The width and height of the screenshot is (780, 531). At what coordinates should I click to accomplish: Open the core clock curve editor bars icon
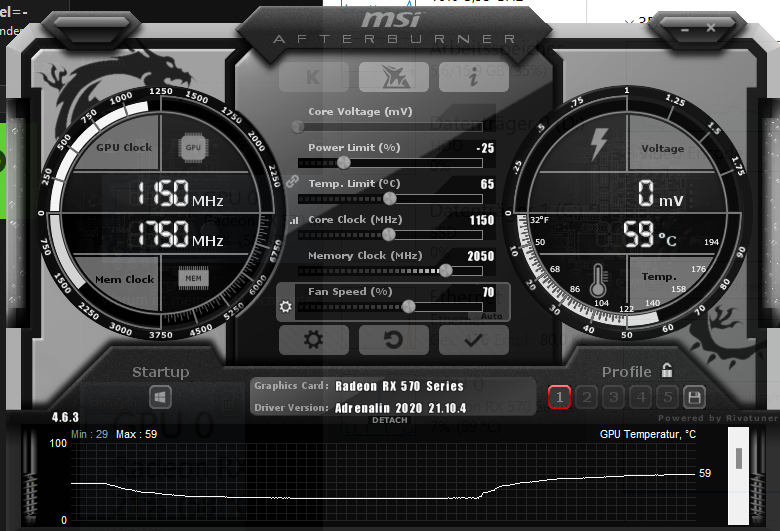coord(293,220)
